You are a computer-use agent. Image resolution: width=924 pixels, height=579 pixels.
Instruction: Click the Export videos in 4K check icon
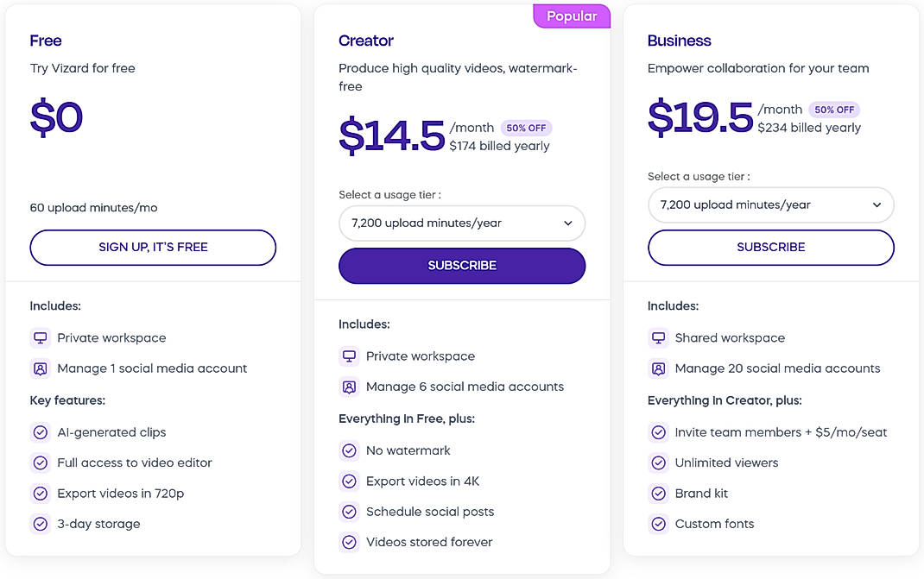[349, 481]
